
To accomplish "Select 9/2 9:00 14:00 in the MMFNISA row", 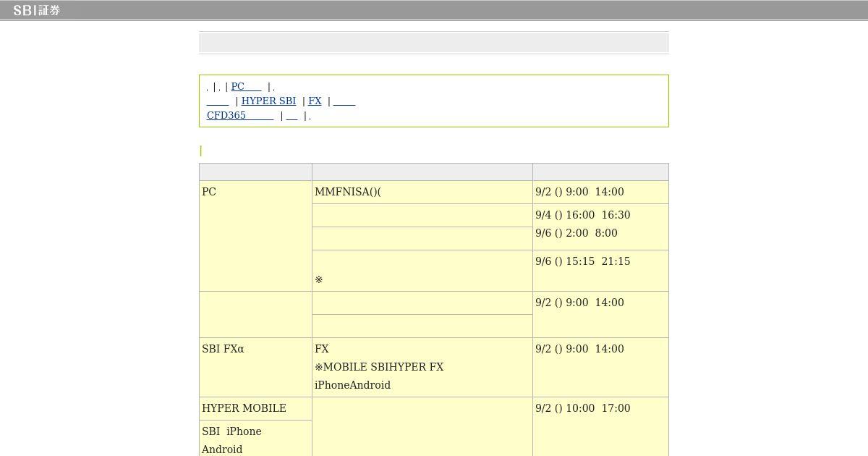I will [579, 192].
